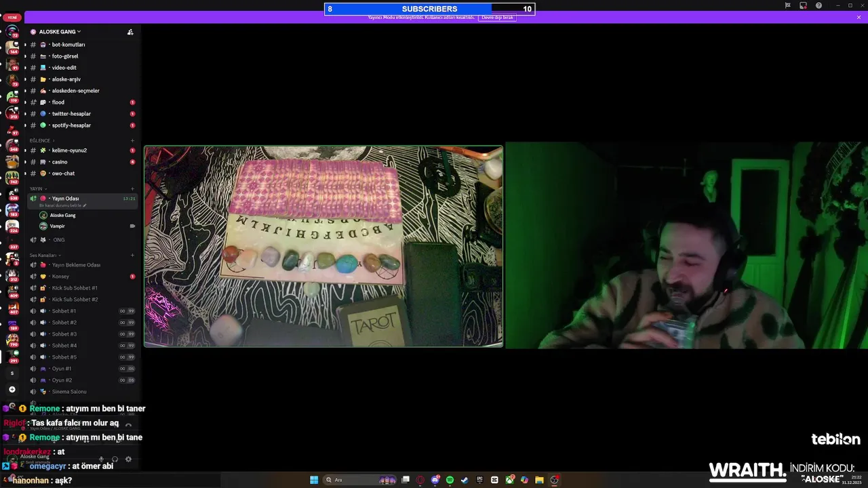
Task: Join the Sohbet #2 voice channel
Action: click(x=81, y=323)
